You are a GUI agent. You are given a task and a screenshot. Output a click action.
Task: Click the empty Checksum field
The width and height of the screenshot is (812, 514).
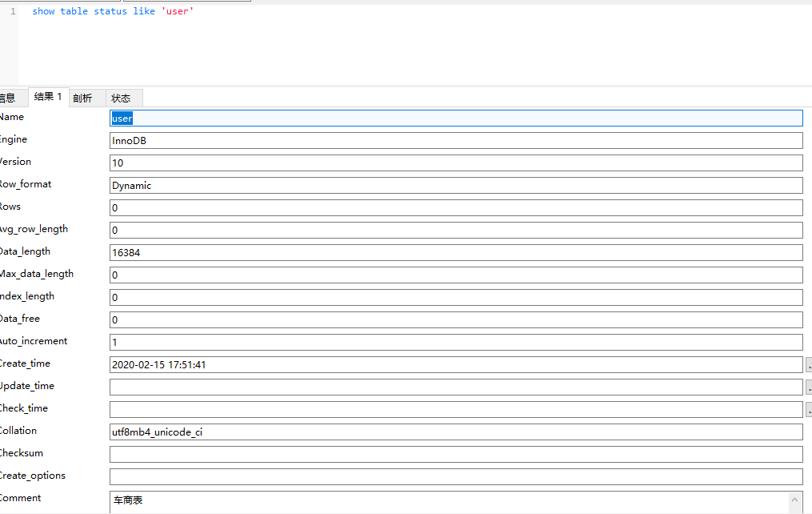coord(456,455)
